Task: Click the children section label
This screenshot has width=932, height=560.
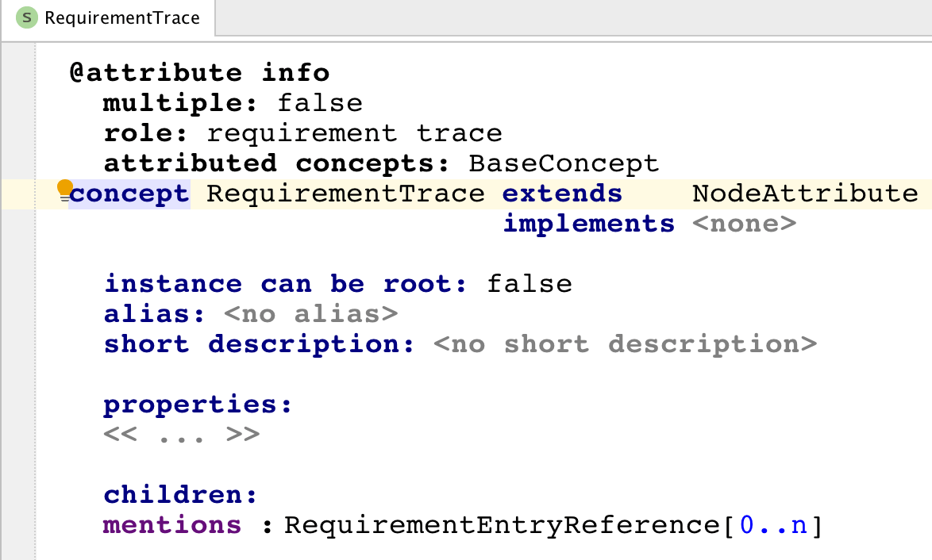Action: pos(181,495)
